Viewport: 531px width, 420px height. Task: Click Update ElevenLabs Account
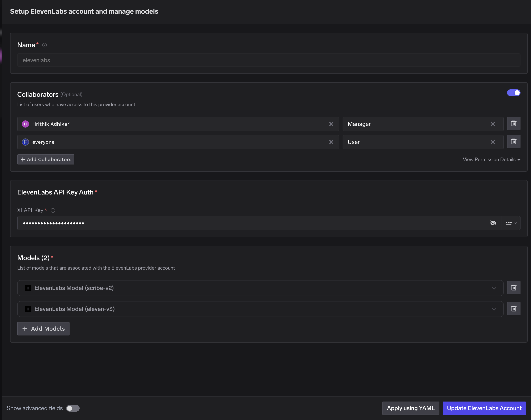[x=484, y=408]
